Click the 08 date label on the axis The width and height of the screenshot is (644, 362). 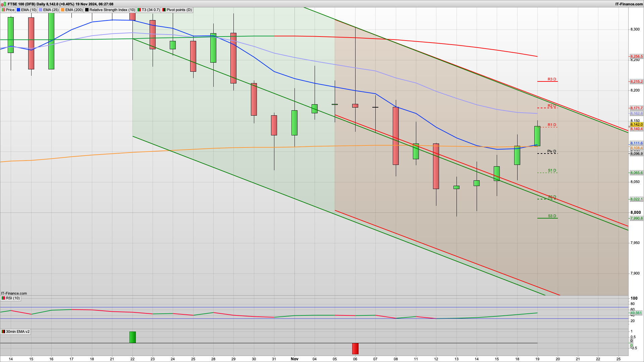[x=396, y=359]
